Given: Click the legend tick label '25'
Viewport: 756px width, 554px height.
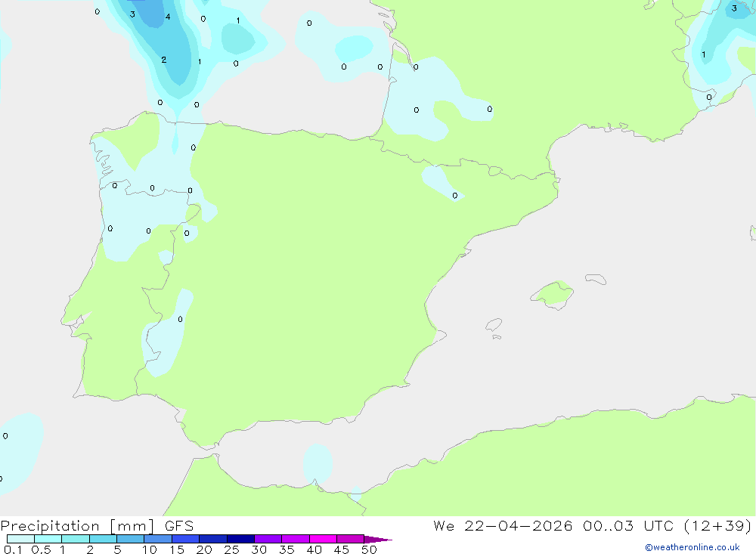Looking at the screenshot, I should tap(231, 549).
